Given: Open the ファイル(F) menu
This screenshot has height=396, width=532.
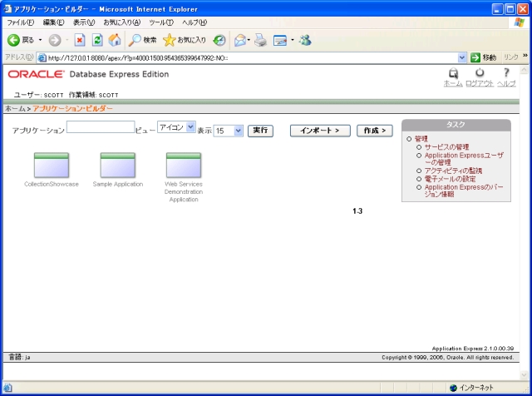Looking at the screenshot, I should [20, 22].
